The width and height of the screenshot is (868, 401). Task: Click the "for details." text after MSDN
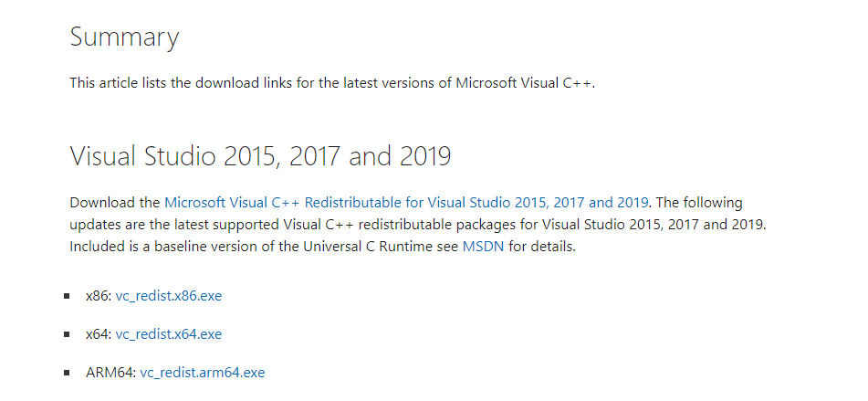pyautogui.click(x=542, y=247)
